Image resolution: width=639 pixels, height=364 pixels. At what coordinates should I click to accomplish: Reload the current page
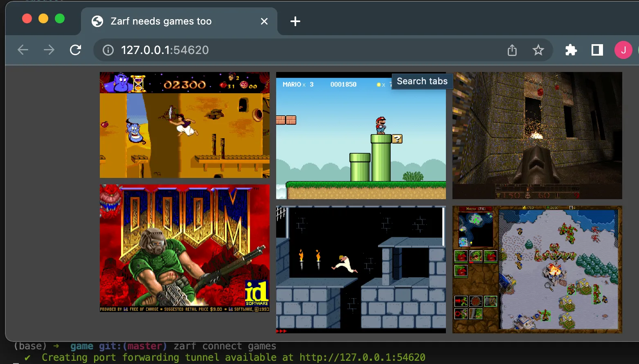click(x=75, y=50)
